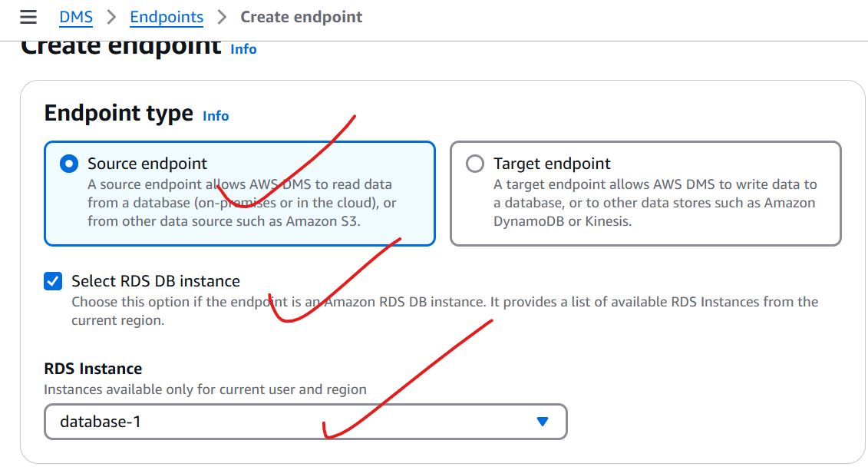Screen dimensions: 868x467
Task: Click the chevron separator after DMS
Action: pos(111,17)
